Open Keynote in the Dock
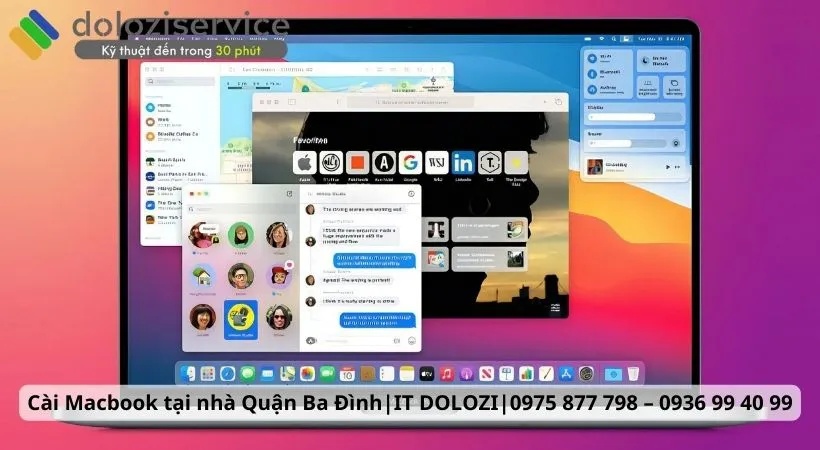 [x=506, y=374]
